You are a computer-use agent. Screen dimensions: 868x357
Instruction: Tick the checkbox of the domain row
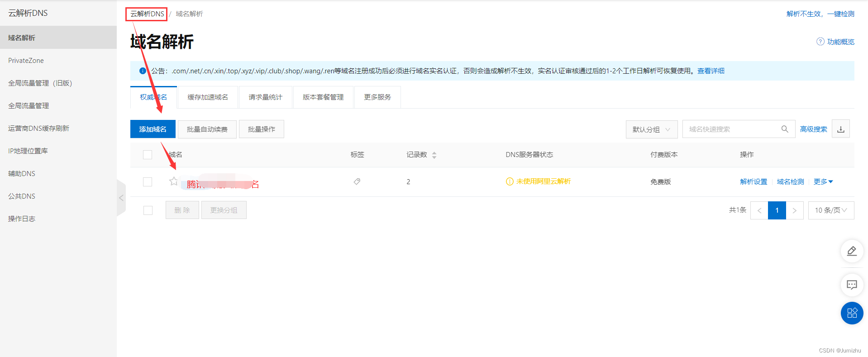point(148,182)
